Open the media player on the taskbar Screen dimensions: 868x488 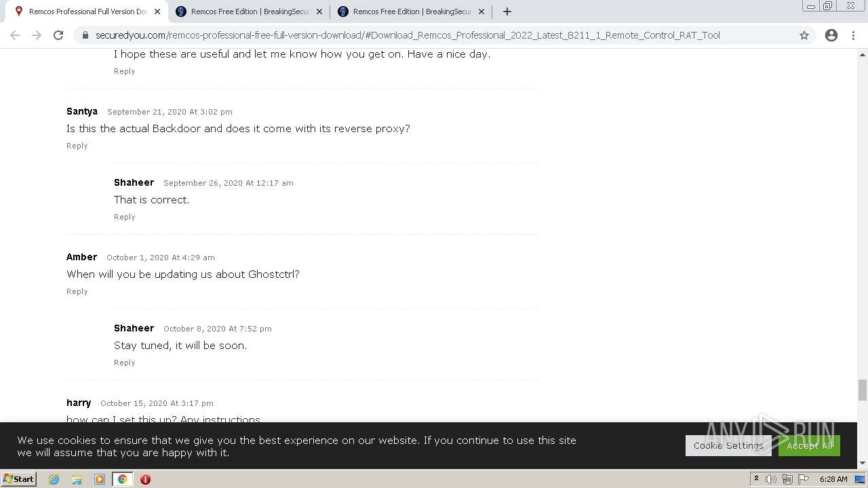pyautogui.click(x=100, y=479)
